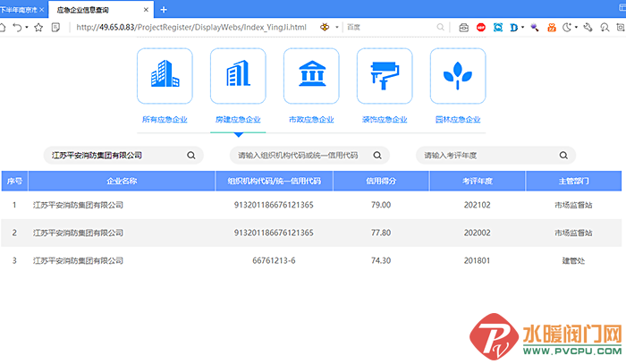Click 市政应急企业 text link
Viewport: 626px width, 364px height.
pyautogui.click(x=311, y=119)
